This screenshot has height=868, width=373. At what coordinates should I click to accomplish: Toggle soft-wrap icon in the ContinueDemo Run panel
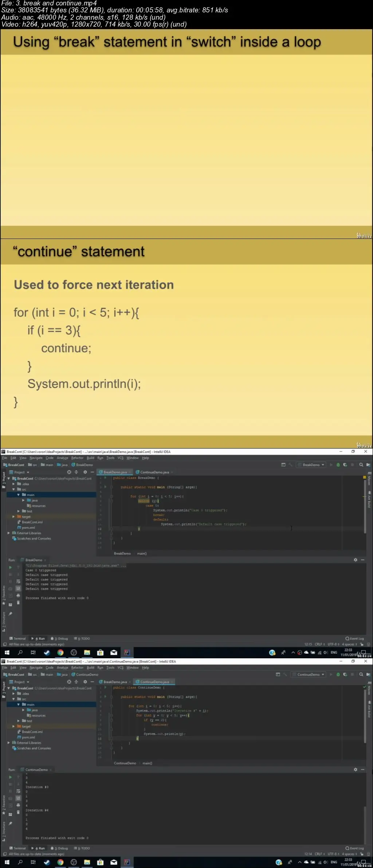18,791
